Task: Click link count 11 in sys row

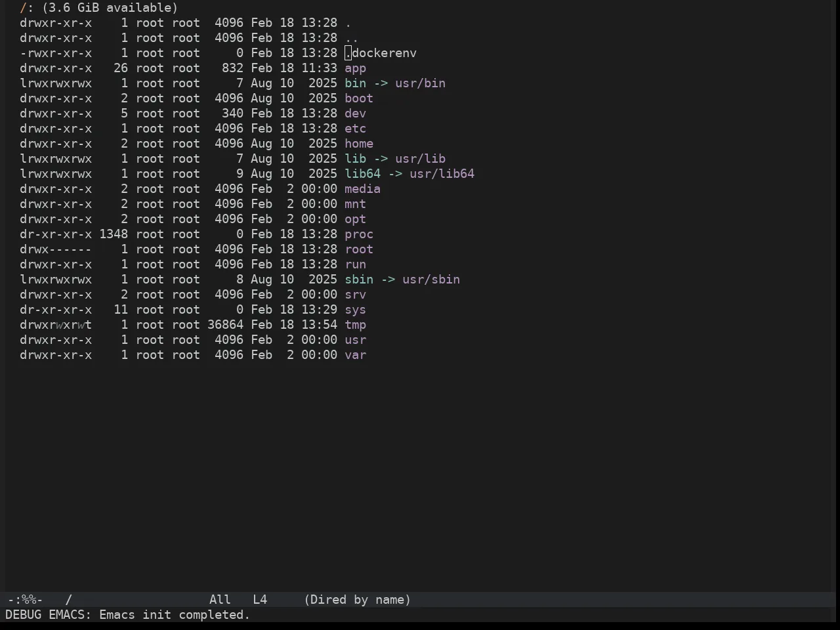Action: (x=121, y=310)
